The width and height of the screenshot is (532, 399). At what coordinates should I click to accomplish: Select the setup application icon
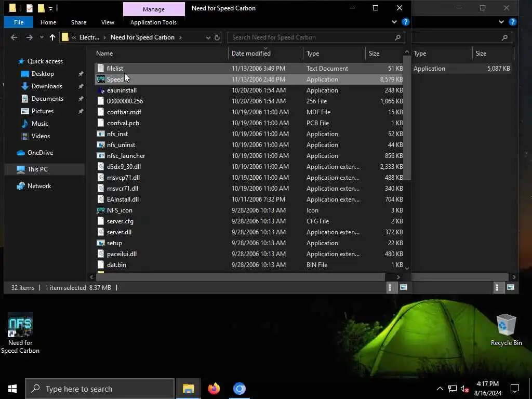click(100, 243)
